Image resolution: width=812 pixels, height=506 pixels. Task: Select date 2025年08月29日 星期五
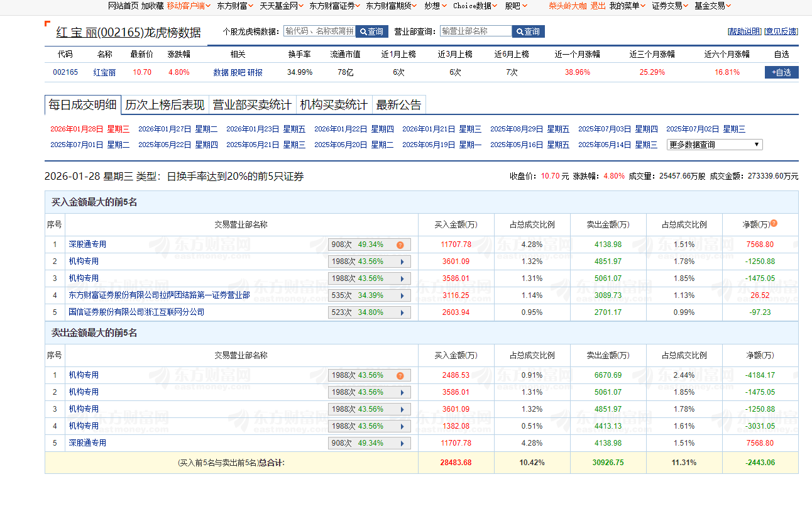(x=530, y=129)
